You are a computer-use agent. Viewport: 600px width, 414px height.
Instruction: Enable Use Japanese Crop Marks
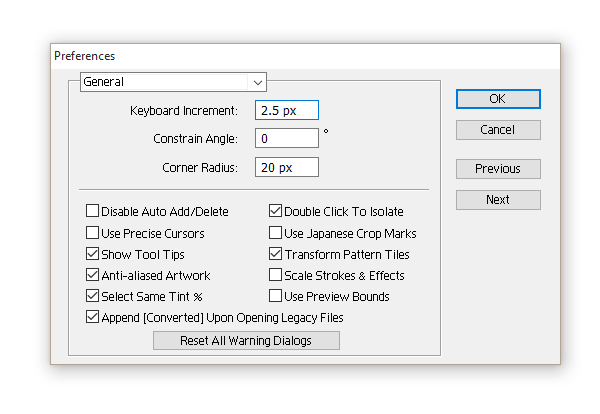click(x=276, y=233)
